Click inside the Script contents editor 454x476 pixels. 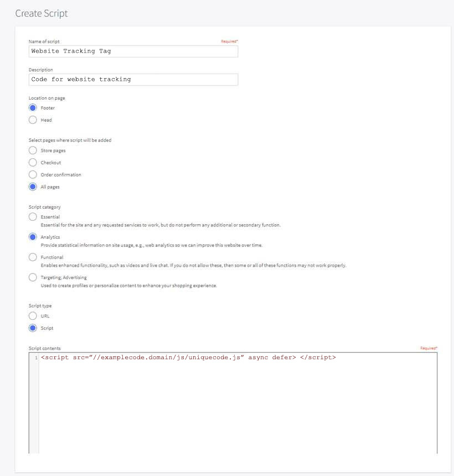[x=233, y=403]
